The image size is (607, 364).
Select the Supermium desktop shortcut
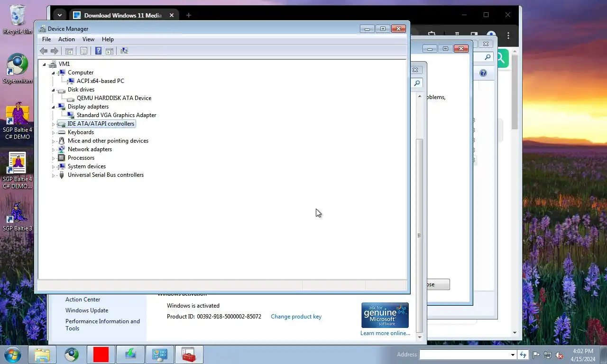point(18,69)
